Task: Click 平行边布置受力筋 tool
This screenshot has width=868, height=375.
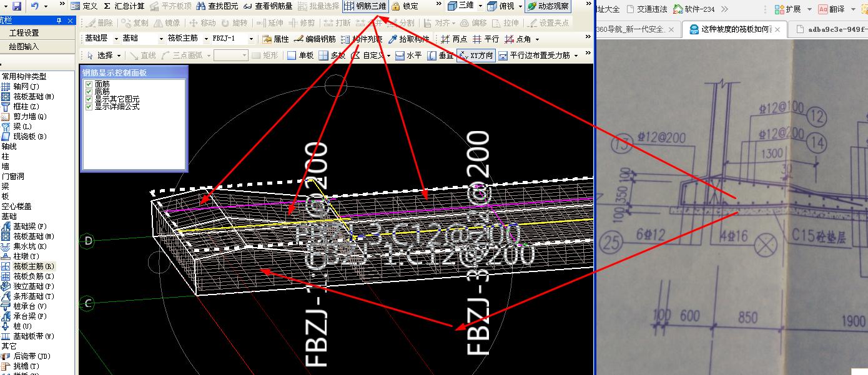Action: (x=534, y=56)
